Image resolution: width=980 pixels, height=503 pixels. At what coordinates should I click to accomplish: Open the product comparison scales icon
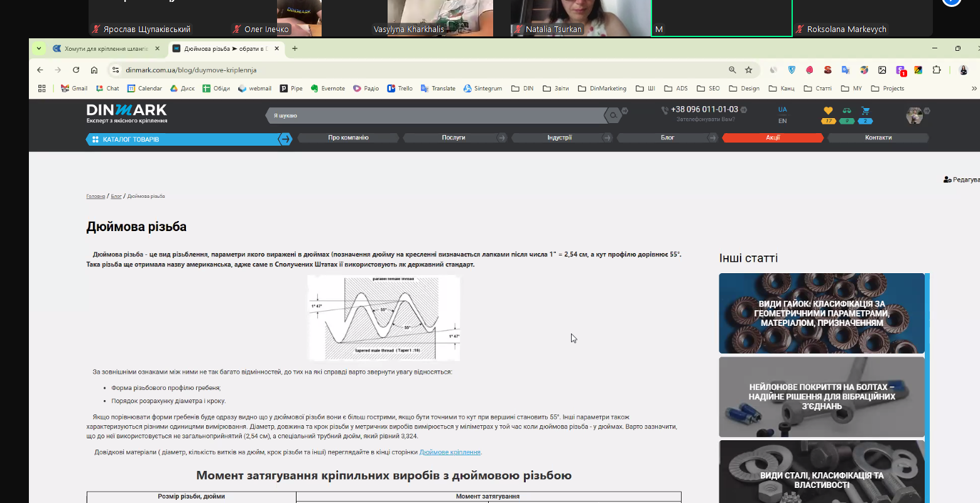(x=847, y=111)
